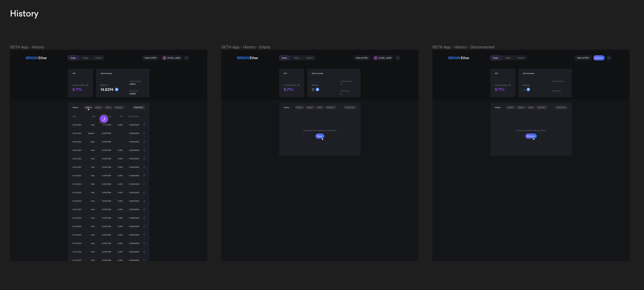The image size is (644, 290).
Task: Click activity pulse icon in Disconnected frame header
Action: 609,58
